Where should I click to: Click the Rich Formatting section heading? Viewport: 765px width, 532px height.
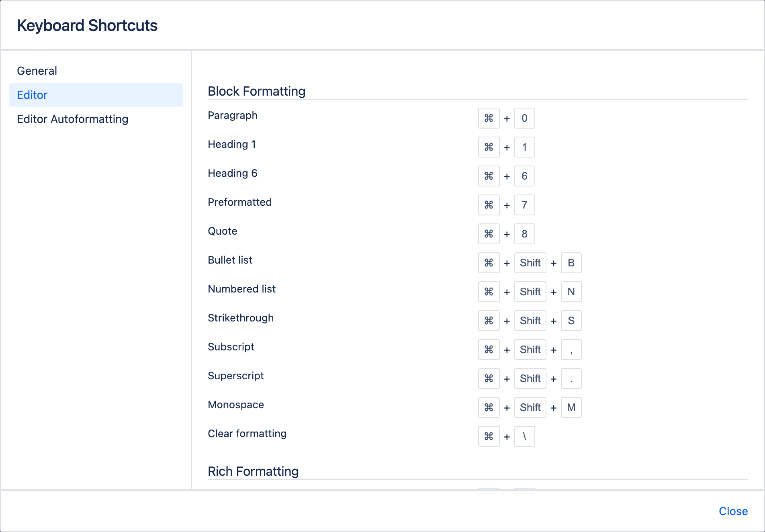(253, 471)
